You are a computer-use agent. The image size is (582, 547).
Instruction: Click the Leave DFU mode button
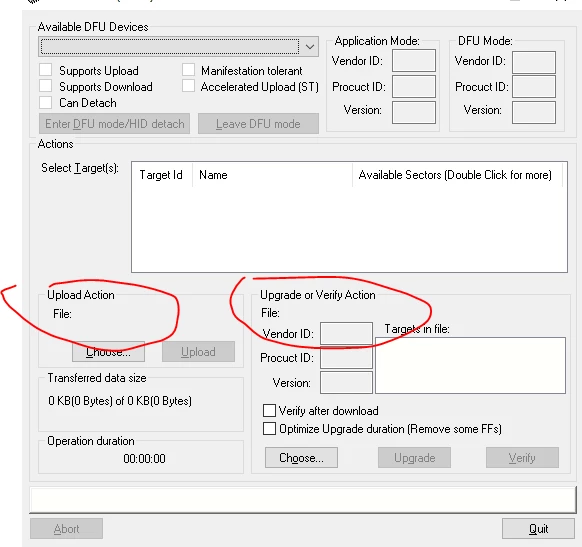tap(258, 124)
